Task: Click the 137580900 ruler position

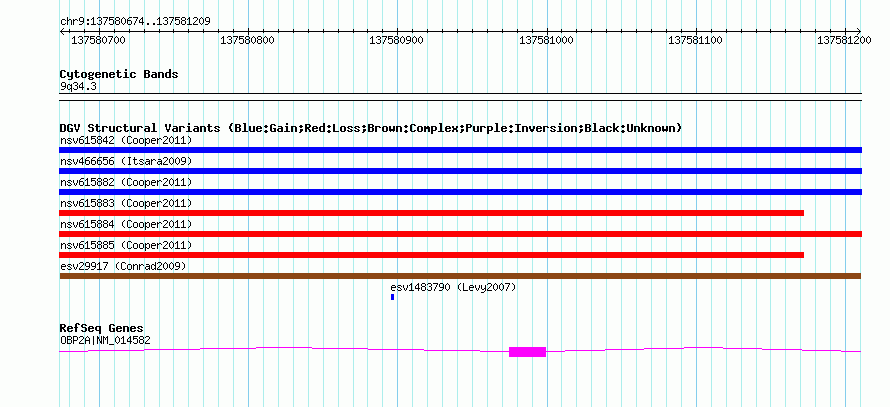Action: (396, 41)
